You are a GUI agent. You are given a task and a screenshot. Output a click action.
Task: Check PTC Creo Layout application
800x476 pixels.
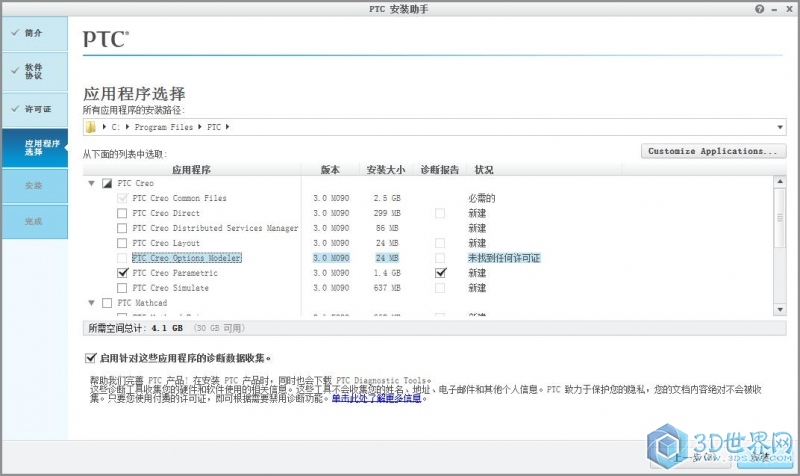[x=122, y=243]
